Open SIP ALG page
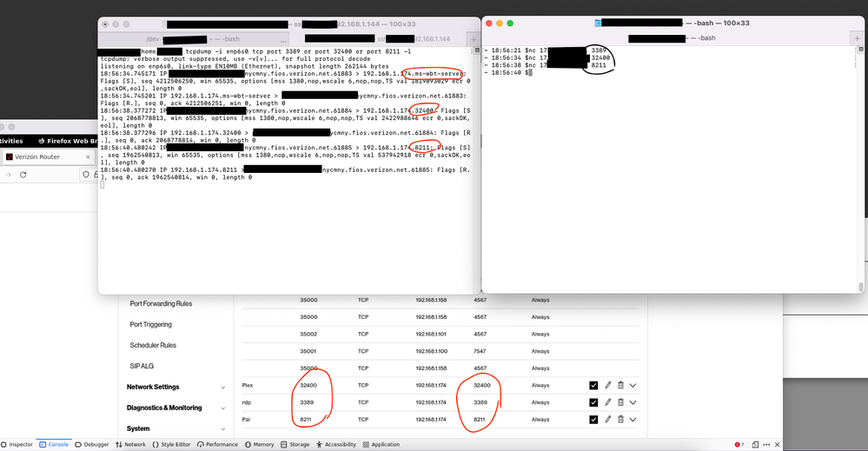Image resolution: width=868 pixels, height=451 pixels. (x=142, y=366)
